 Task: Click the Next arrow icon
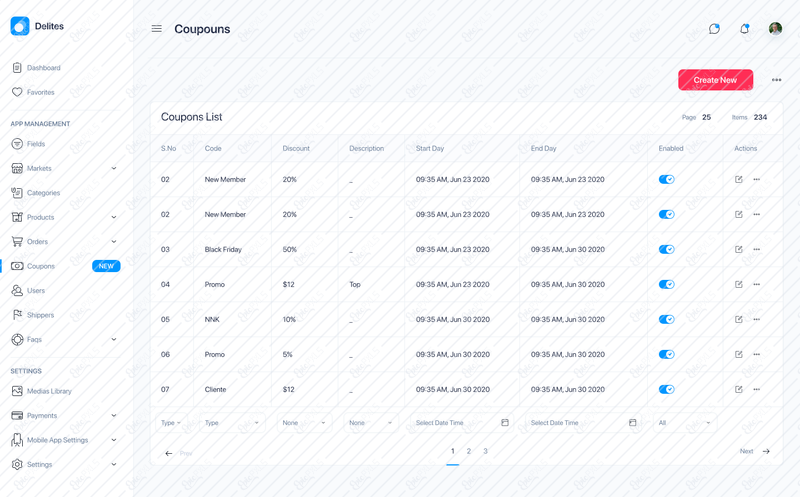[766, 451]
